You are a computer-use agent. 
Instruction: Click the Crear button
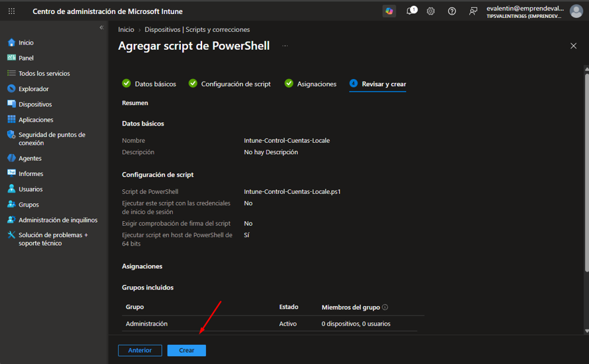point(187,350)
